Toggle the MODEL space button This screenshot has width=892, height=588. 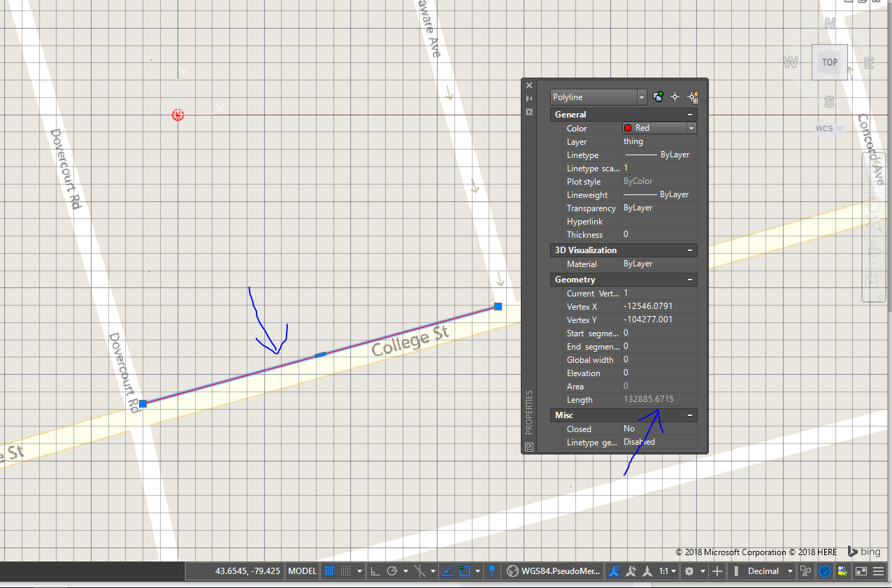[301, 571]
